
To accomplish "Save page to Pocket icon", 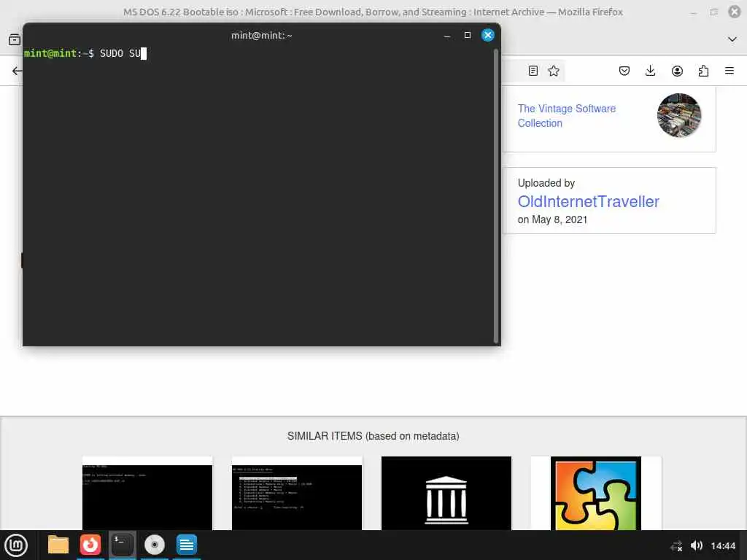I will pyautogui.click(x=624, y=71).
